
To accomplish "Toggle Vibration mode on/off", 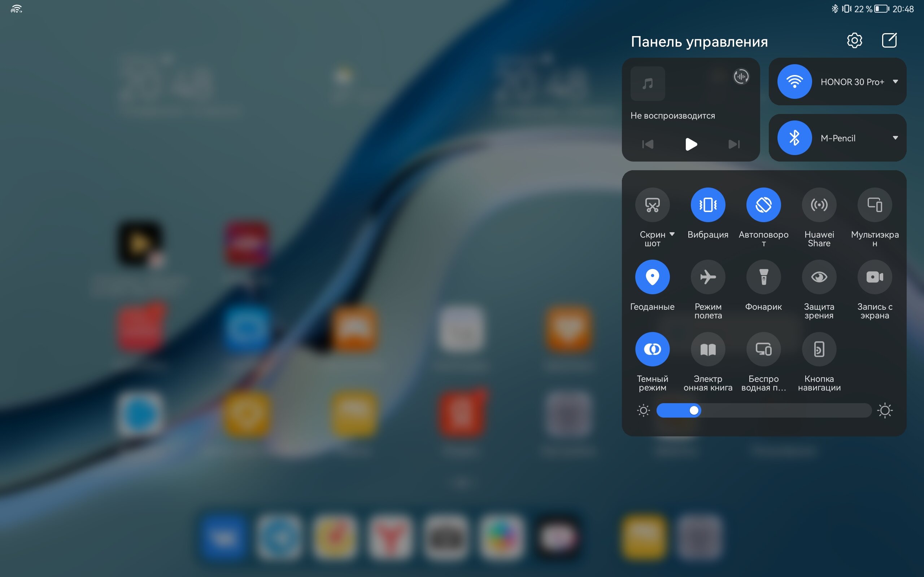I will [x=708, y=204].
